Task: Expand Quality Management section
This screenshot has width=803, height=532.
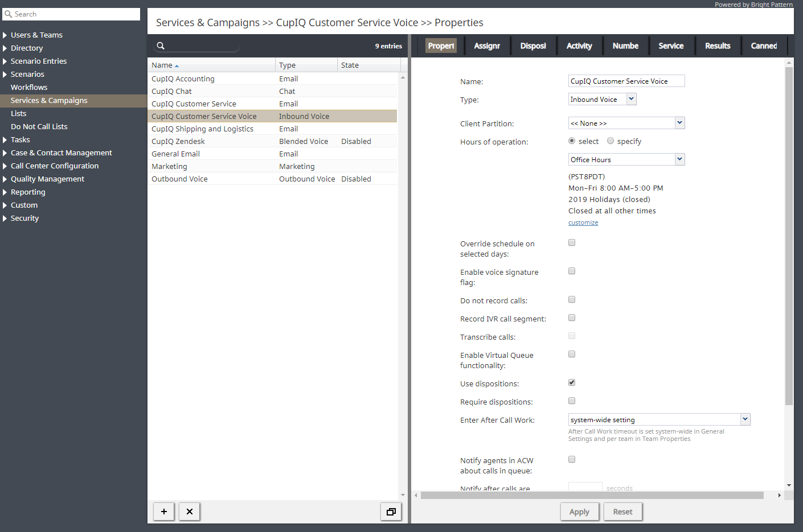Action: click(x=5, y=179)
